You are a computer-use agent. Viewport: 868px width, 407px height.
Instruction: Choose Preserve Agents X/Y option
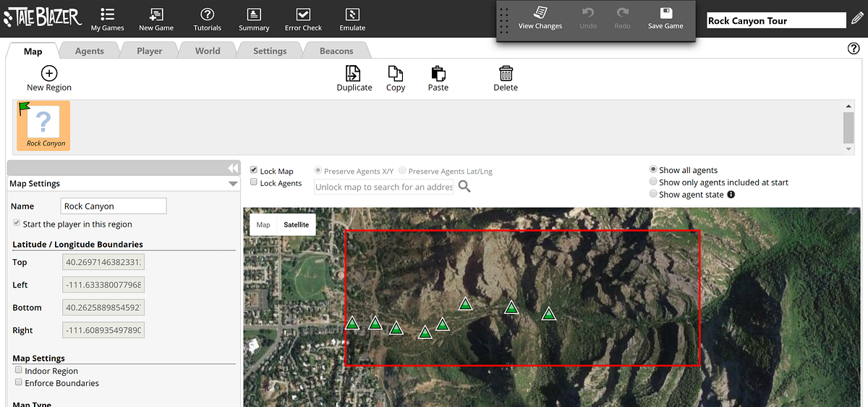pyautogui.click(x=318, y=171)
